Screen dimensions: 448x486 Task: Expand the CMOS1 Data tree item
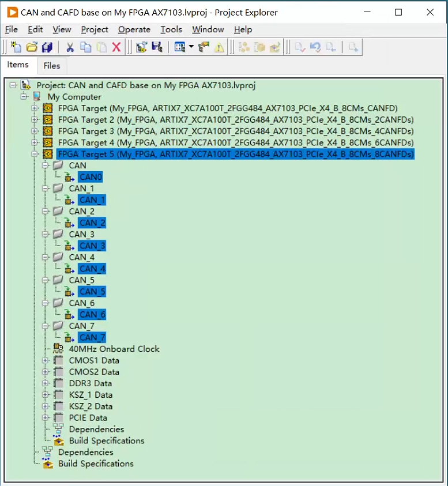click(x=46, y=360)
